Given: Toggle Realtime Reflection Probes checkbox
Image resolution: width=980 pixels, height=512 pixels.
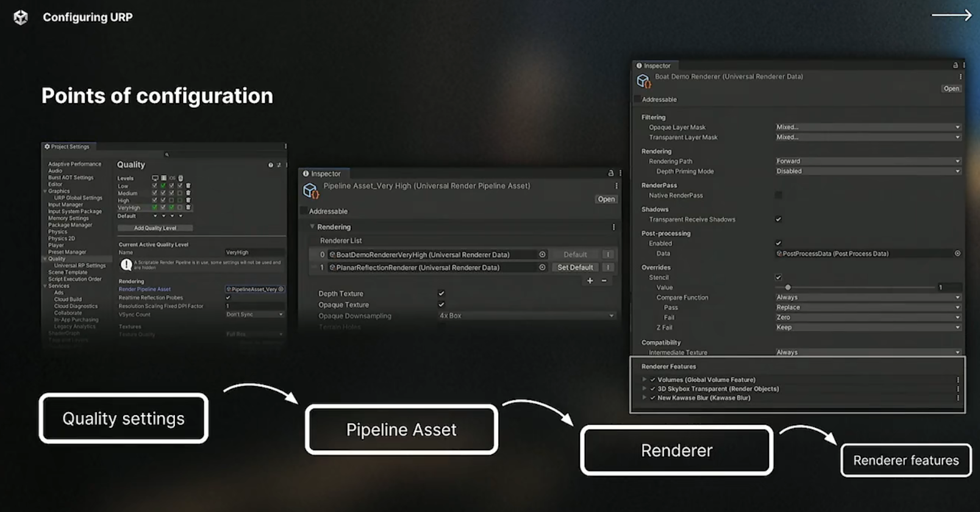Looking at the screenshot, I should (228, 298).
